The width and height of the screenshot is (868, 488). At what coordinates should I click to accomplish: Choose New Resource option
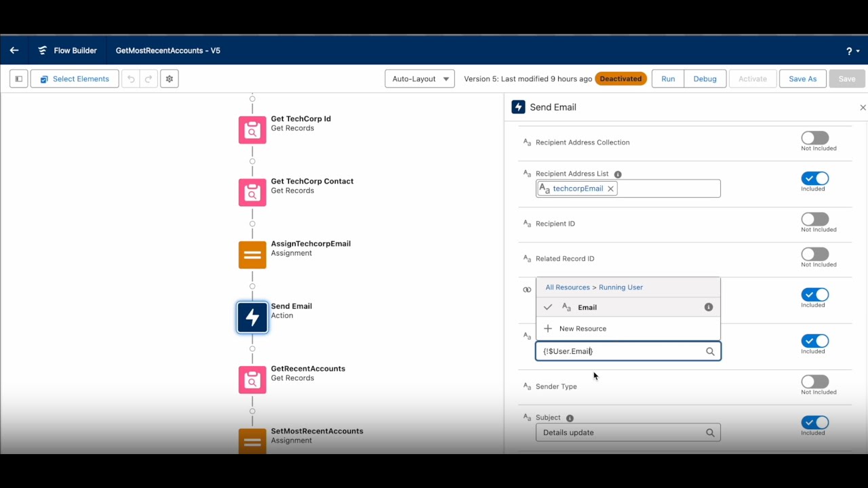(628, 329)
